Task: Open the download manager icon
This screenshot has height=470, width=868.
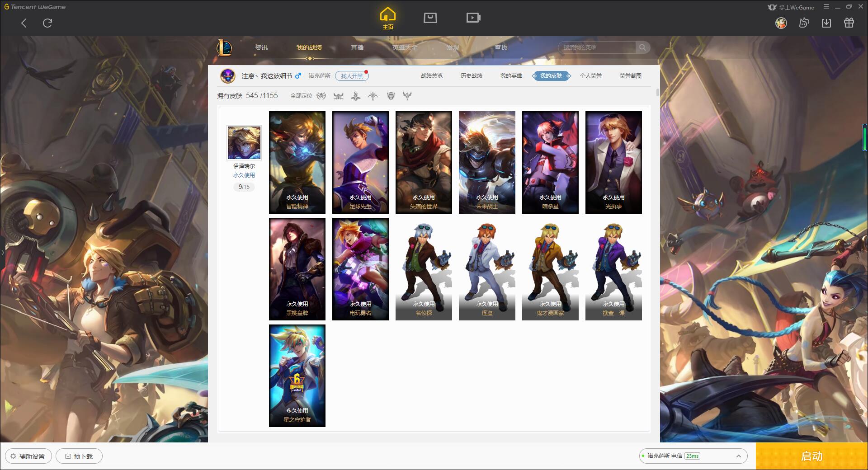Action: pyautogui.click(x=826, y=23)
